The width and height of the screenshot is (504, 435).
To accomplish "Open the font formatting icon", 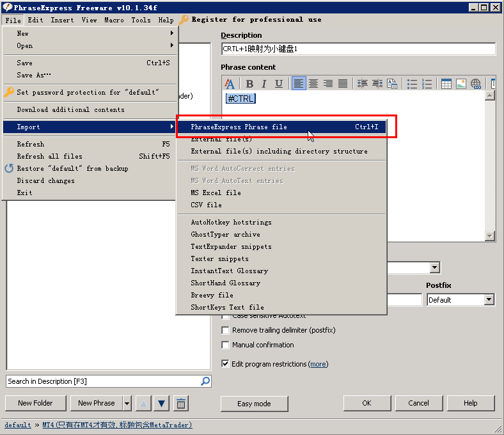I will click(x=230, y=84).
